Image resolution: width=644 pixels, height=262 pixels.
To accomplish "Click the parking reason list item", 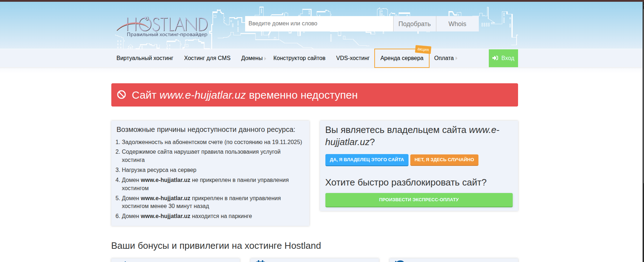I will click(x=187, y=216).
